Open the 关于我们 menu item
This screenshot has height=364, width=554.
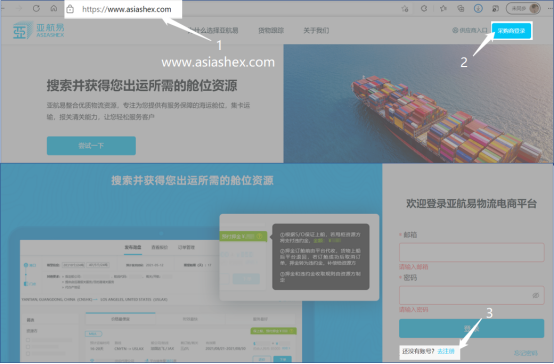click(x=316, y=30)
